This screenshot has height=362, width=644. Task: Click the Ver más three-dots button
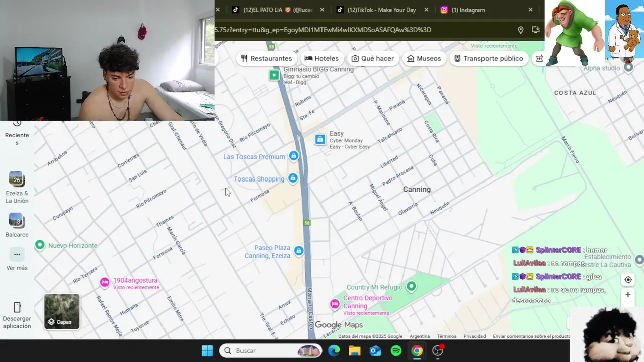[x=17, y=254]
